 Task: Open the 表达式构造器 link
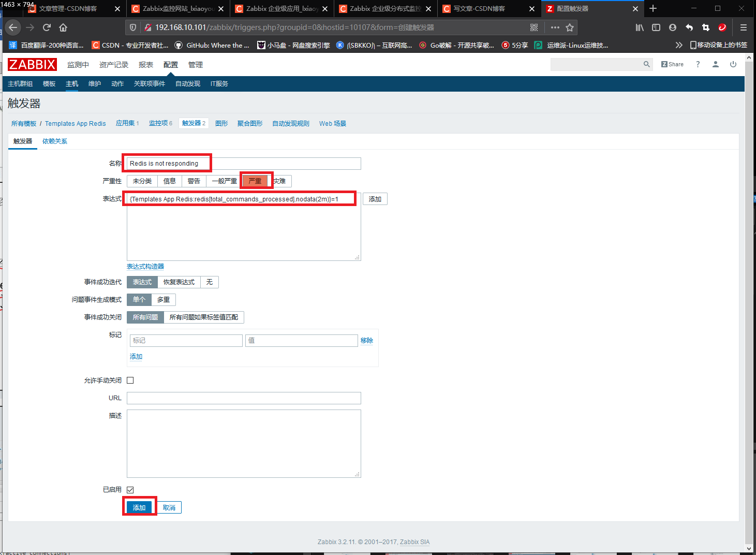click(x=145, y=267)
